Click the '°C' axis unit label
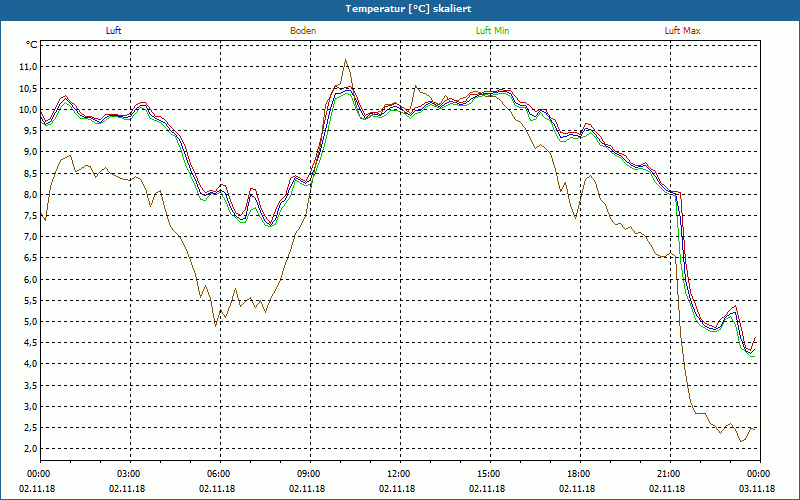Viewport: 800px width, 500px height. point(32,45)
